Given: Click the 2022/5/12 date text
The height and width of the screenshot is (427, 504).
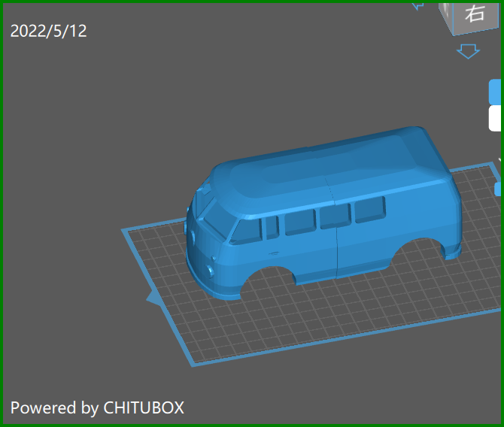Looking at the screenshot, I should pyautogui.click(x=49, y=31).
